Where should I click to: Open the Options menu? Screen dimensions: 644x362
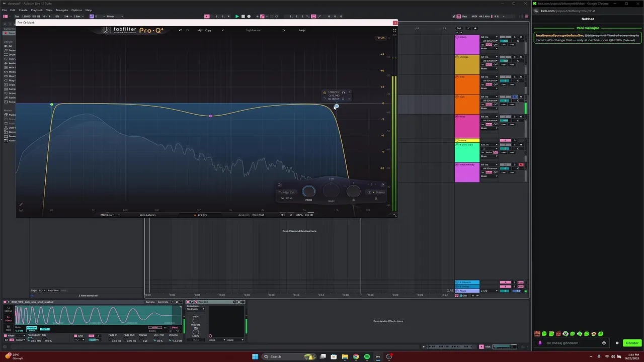point(76,10)
